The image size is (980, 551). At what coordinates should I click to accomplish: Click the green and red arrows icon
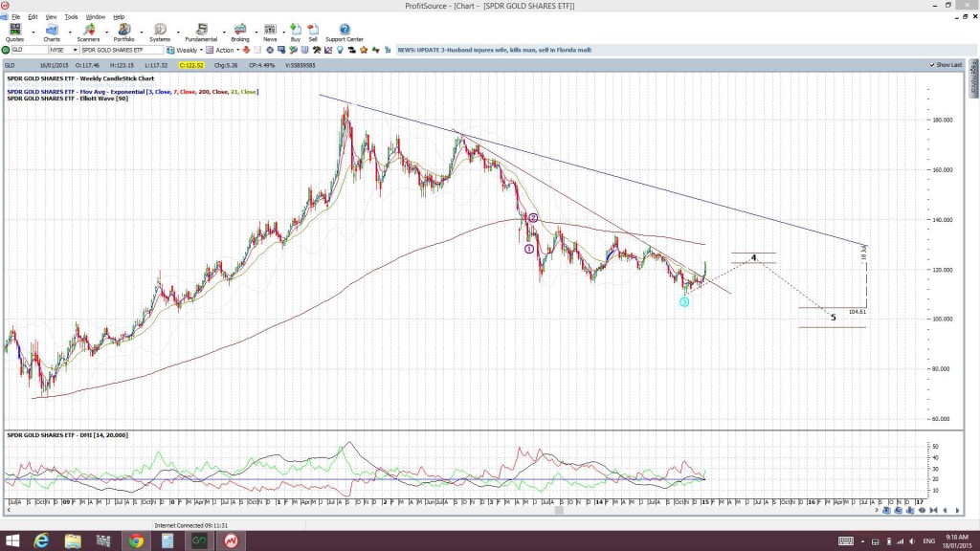(375, 50)
